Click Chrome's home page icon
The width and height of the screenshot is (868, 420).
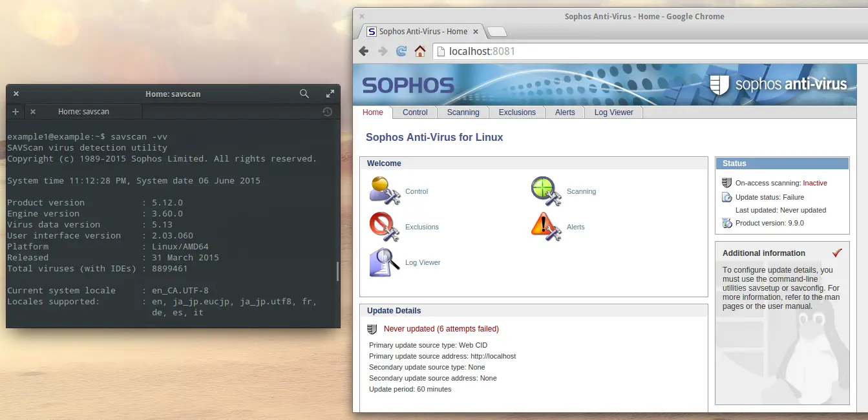click(420, 51)
